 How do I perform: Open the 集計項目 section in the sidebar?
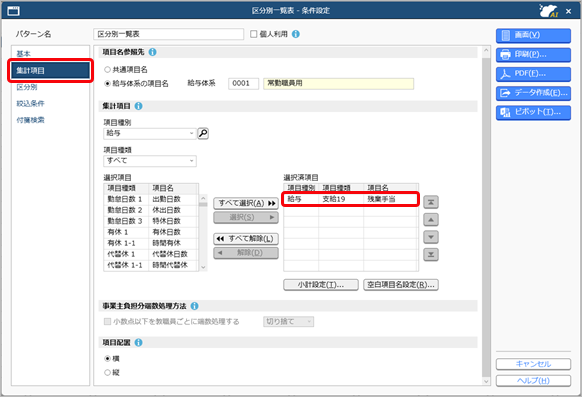click(x=50, y=70)
